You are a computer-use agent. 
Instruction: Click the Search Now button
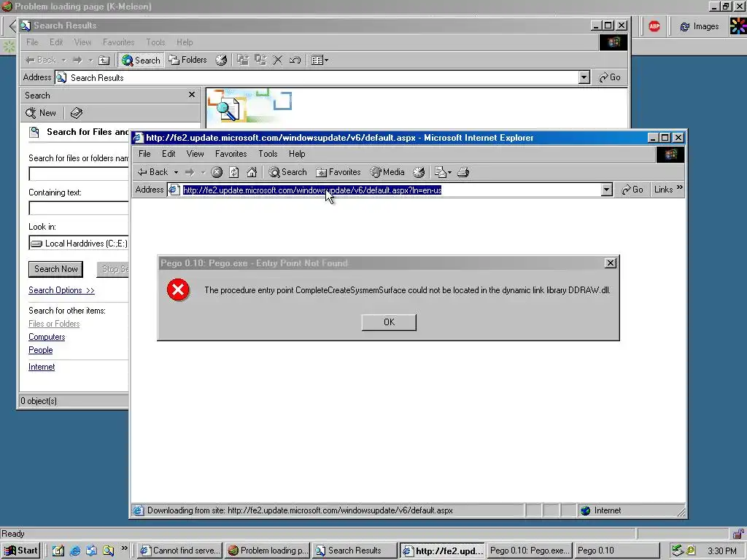pyautogui.click(x=55, y=269)
